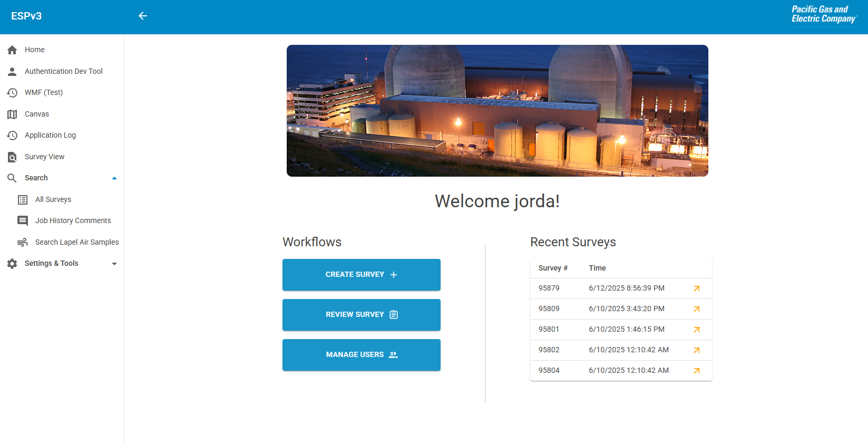This screenshot has height=443, width=868.
Task: Open Search Lapel Air Samples
Action: pyautogui.click(x=77, y=242)
